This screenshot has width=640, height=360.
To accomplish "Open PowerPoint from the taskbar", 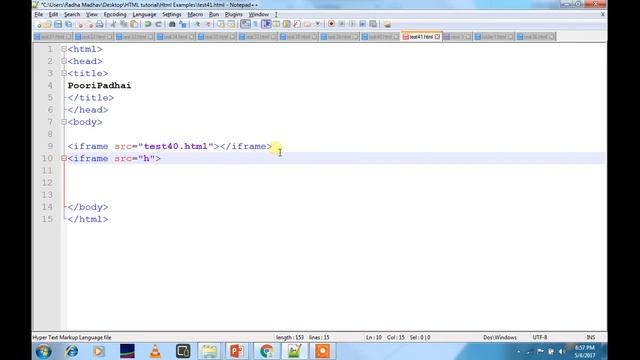I will 237,351.
